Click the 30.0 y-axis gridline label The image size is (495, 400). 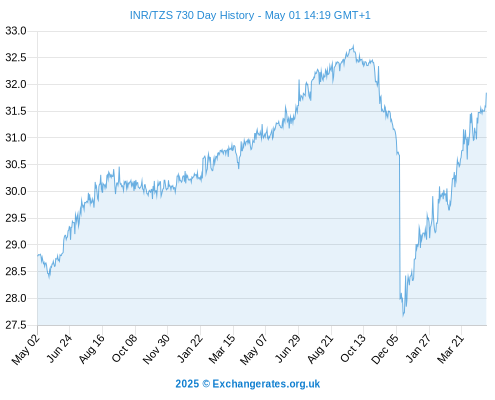(15, 191)
